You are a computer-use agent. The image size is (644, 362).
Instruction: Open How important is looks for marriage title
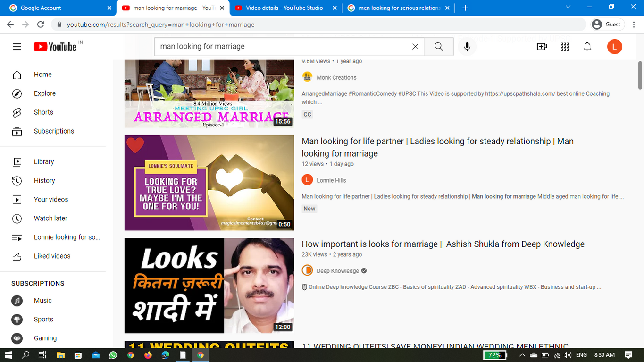[443, 244]
